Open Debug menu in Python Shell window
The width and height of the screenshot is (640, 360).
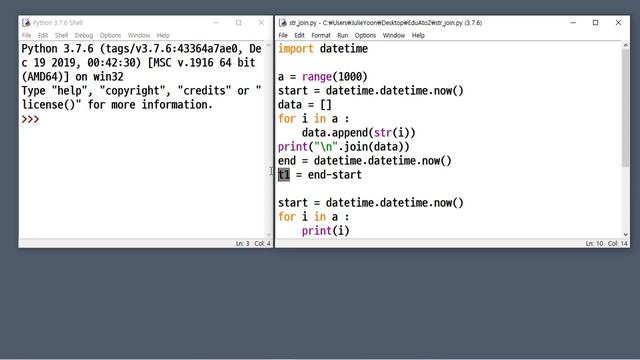pos(84,36)
